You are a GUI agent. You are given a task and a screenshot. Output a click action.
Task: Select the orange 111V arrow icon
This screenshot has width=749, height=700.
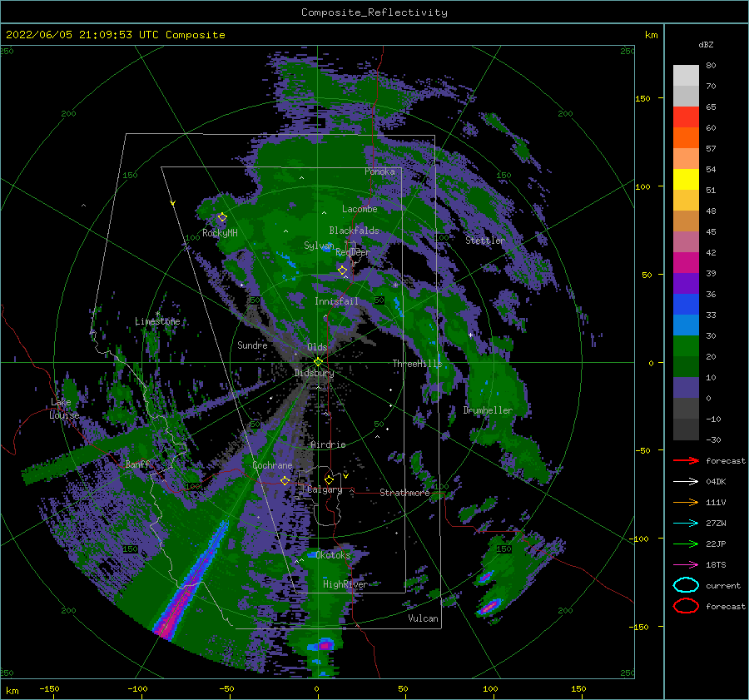pos(686,502)
